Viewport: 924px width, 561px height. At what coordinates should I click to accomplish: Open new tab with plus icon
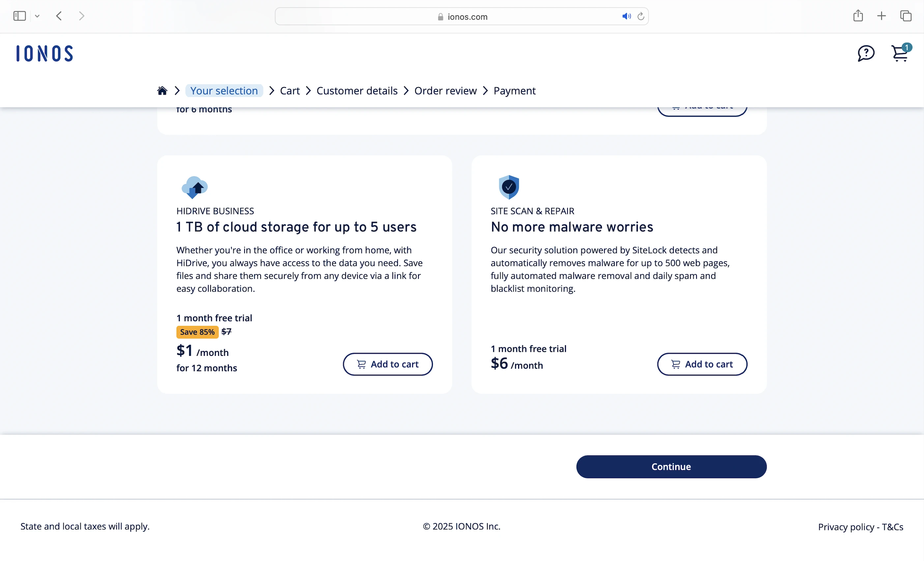881,16
